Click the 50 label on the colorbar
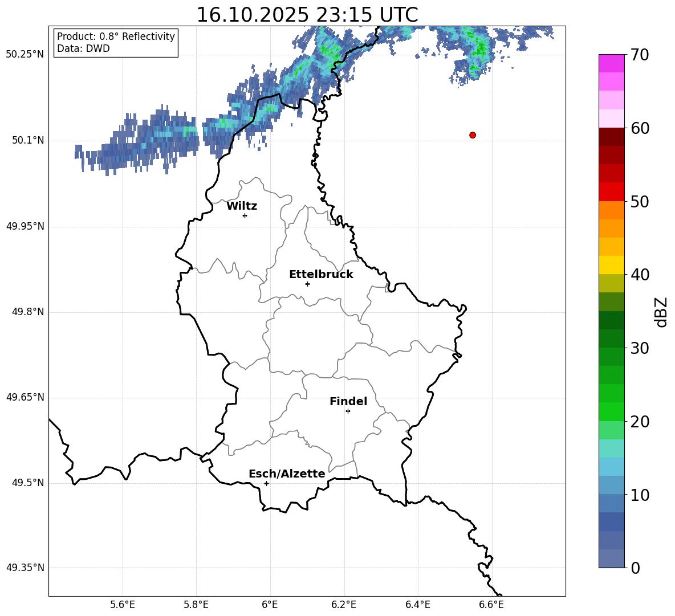 [640, 202]
